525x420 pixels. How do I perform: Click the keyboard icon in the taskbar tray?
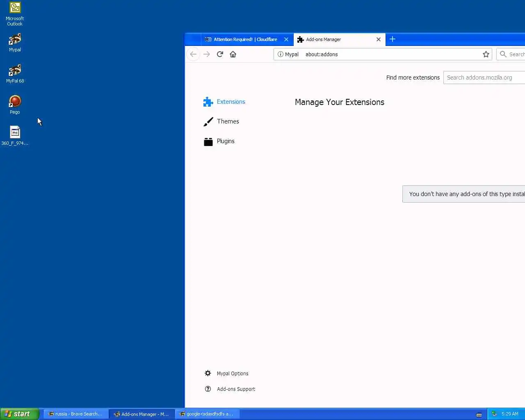[x=479, y=414]
